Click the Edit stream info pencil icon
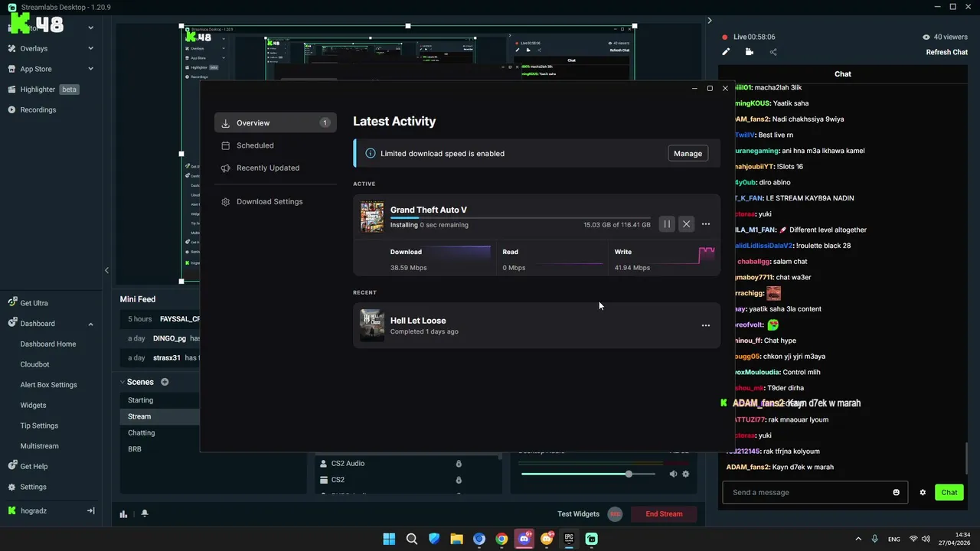 tap(726, 52)
